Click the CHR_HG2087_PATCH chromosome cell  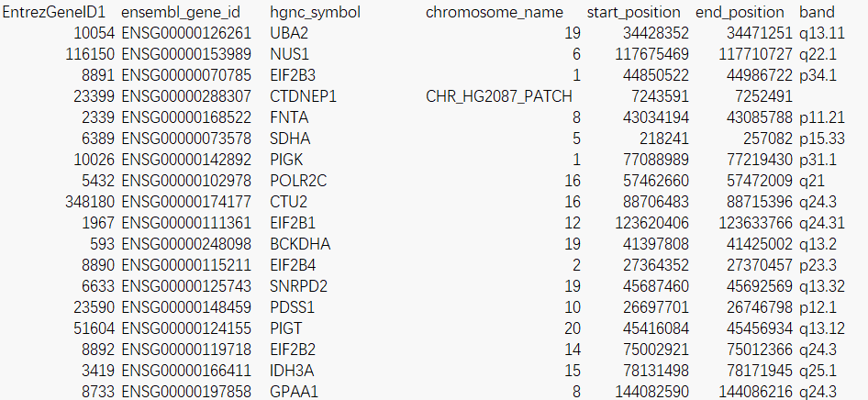click(x=499, y=95)
